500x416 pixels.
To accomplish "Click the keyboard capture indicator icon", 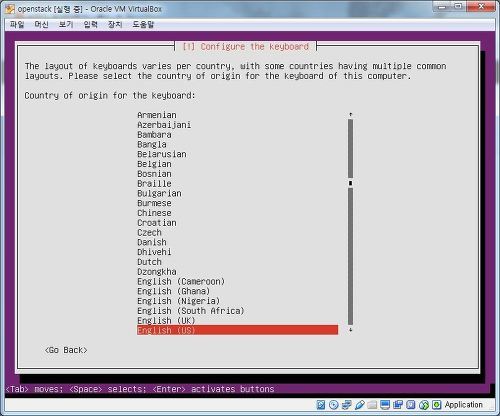I will coord(436,405).
